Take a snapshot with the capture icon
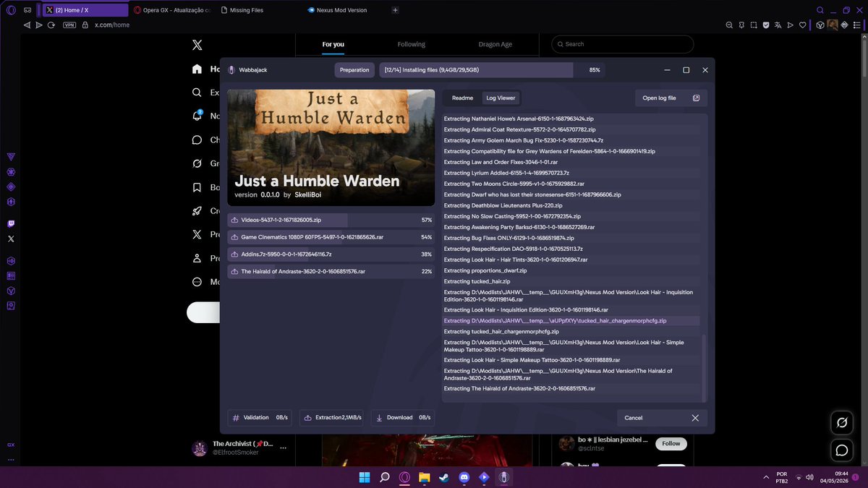This screenshot has height=488, width=868. point(754,25)
